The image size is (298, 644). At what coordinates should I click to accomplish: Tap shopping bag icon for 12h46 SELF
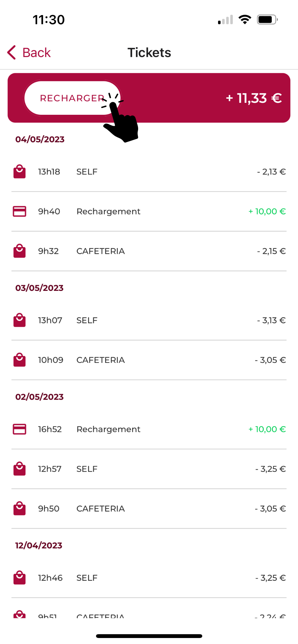click(x=20, y=578)
